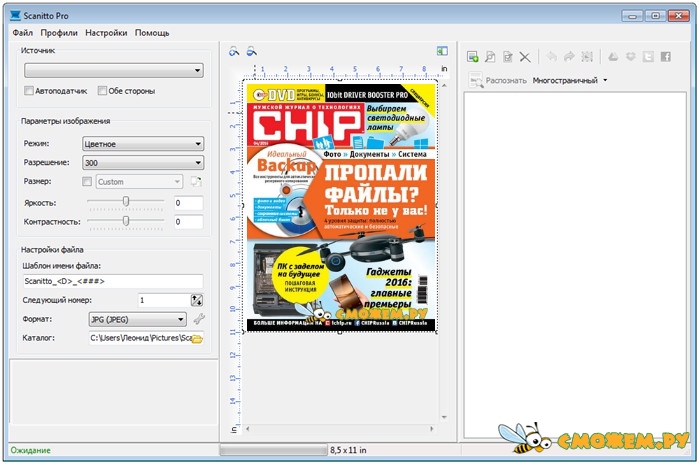Click the status bar progress bar
The image size is (700, 465).
click(x=273, y=450)
